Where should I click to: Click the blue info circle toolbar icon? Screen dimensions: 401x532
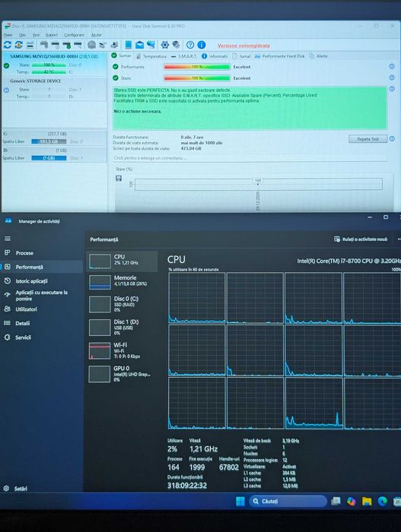click(202, 45)
